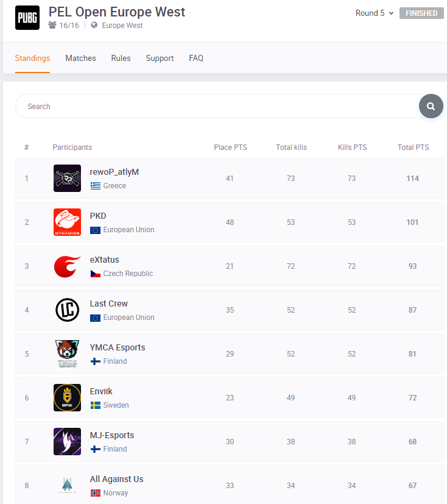Open Enviik team logo

point(67,397)
